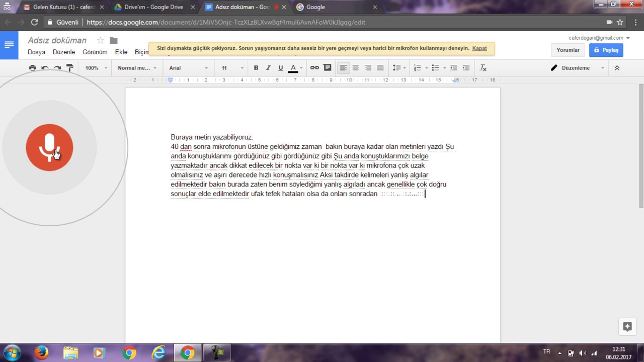Toggle bold formatting
644x362 pixels.
(256, 68)
